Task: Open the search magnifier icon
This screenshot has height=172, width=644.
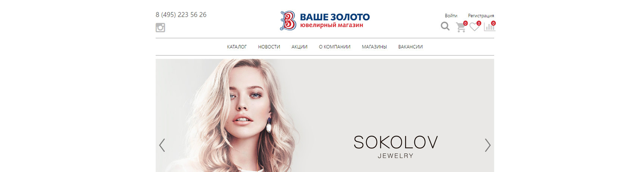Action: click(x=445, y=26)
